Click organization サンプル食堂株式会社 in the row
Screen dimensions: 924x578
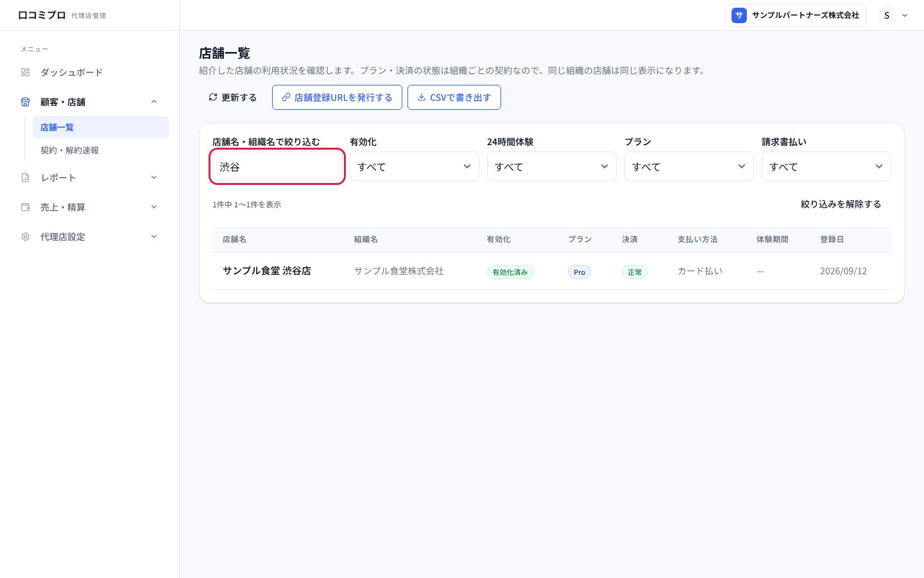click(x=399, y=271)
